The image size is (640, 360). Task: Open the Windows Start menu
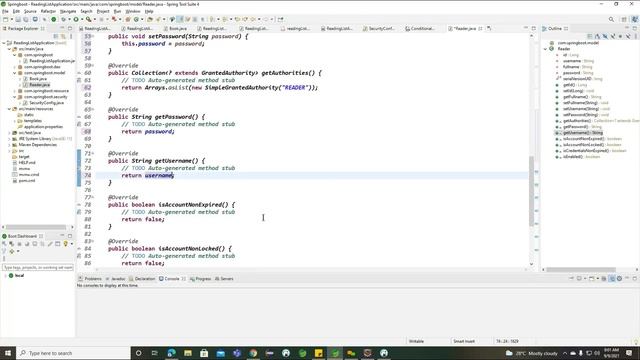[x=8, y=353]
